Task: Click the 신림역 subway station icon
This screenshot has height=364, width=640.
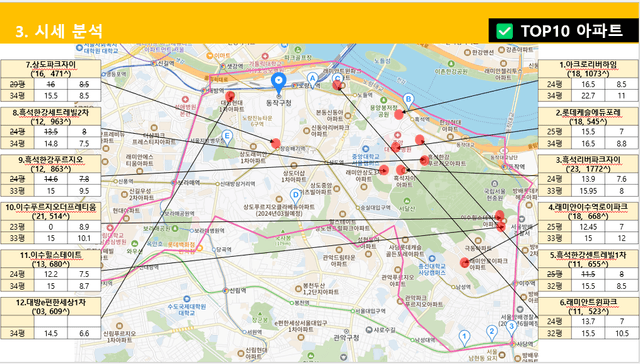Action: [x=225, y=291]
